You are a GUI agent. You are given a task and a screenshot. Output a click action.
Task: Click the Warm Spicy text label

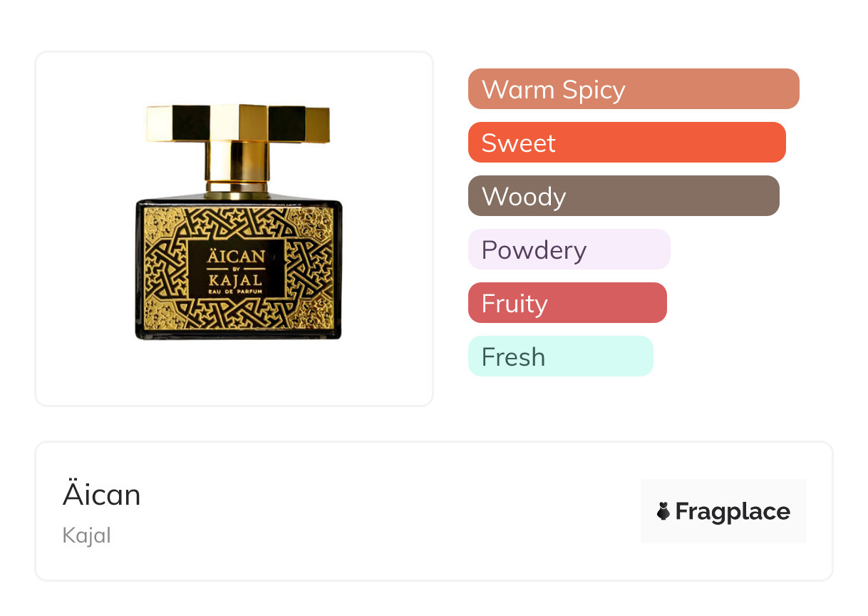click(553, 89)
